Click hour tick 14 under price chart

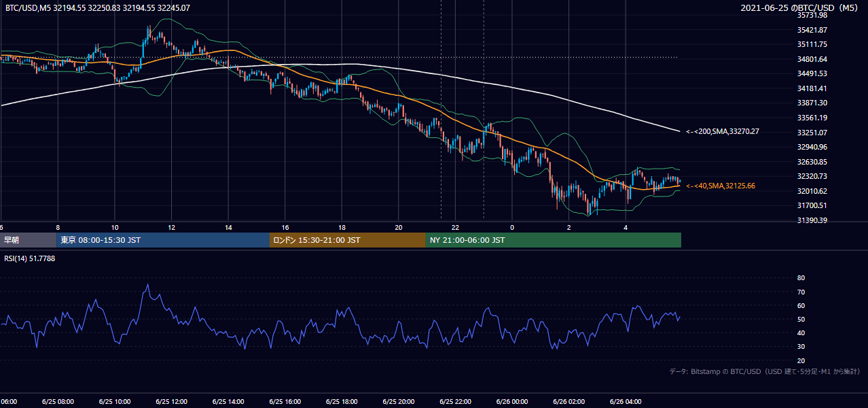228,227
